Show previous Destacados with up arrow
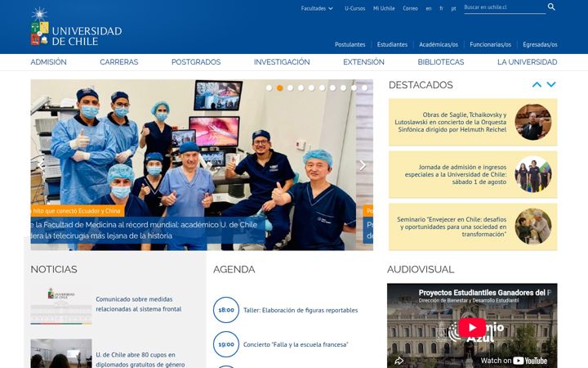588x368 pixels. coord(537,85)
